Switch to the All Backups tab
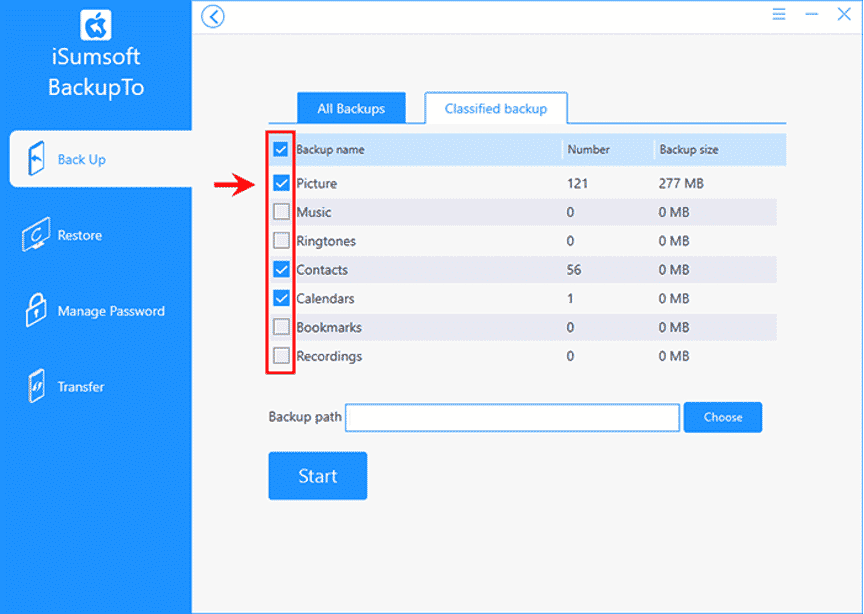The width and height of the screenshot is (864, 614). [352, 109]
